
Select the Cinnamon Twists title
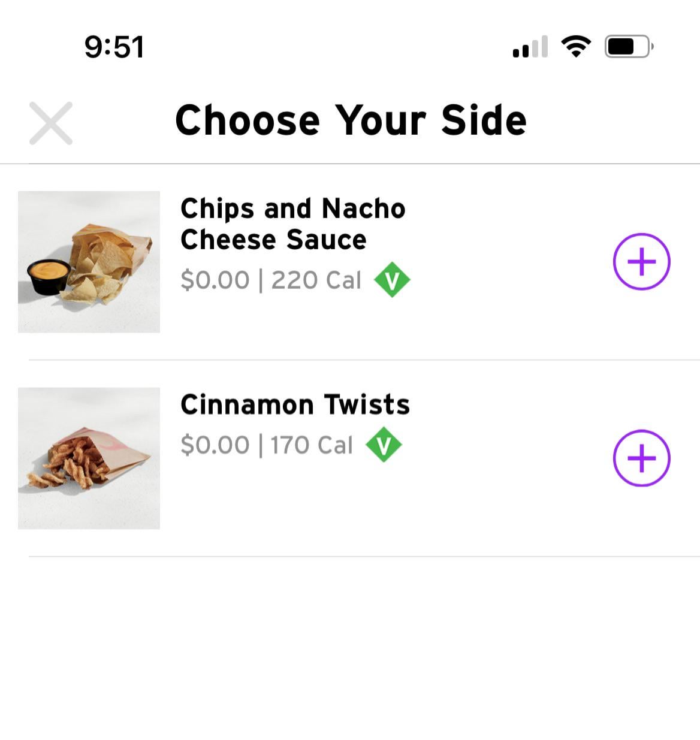click(295, 404)
